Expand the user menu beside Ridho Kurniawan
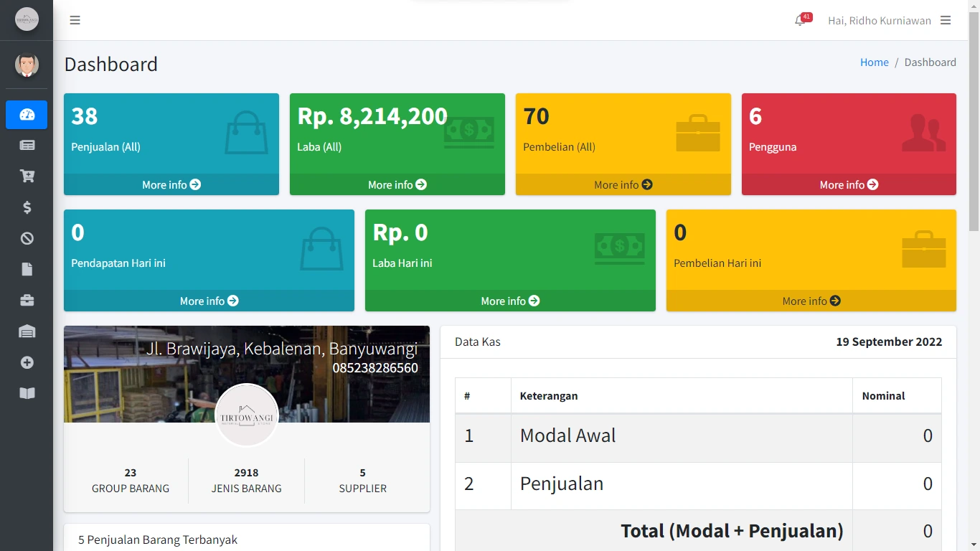980x551 pixels. 946,20
